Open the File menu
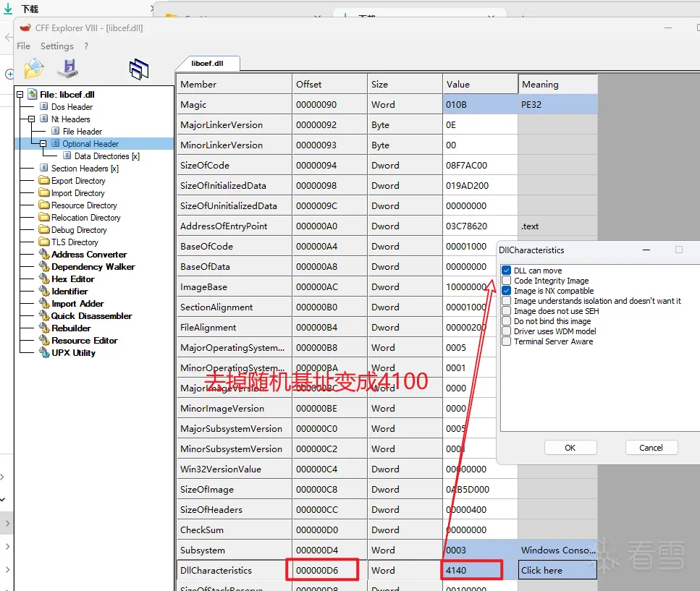The image size is (700, 591). (x=23, y=46)
